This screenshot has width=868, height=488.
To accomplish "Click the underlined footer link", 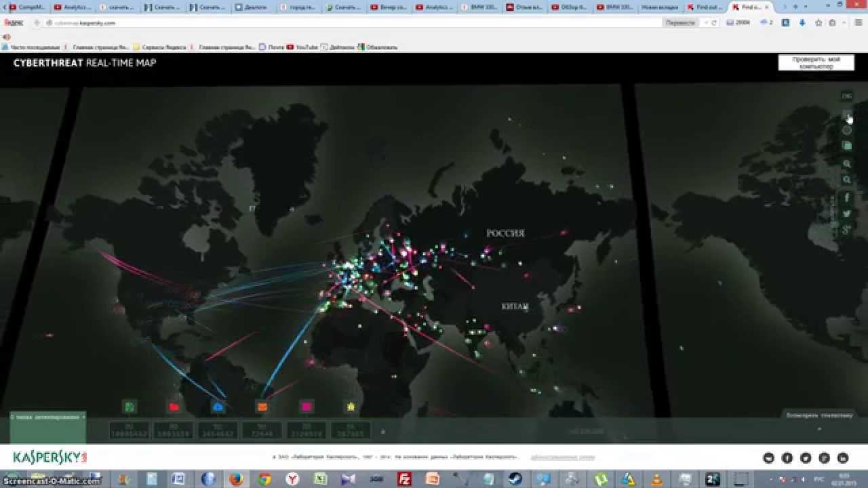I will [x=562, y=457].
